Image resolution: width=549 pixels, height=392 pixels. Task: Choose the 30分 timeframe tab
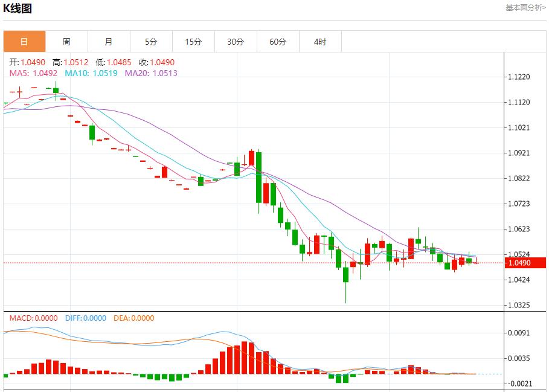coord(236,42)
